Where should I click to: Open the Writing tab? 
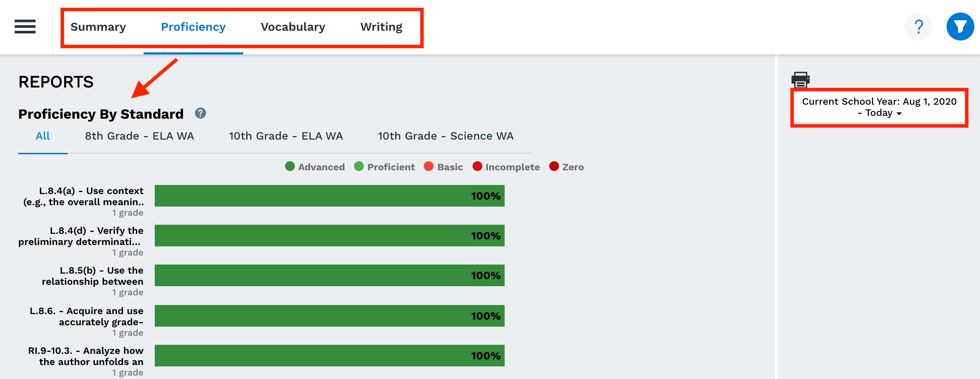coord(381,27)
